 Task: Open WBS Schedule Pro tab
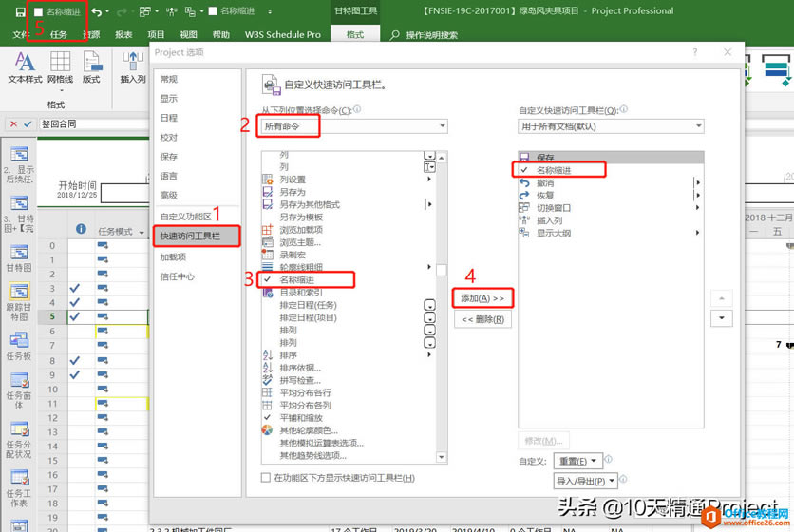tap(283, 34)
